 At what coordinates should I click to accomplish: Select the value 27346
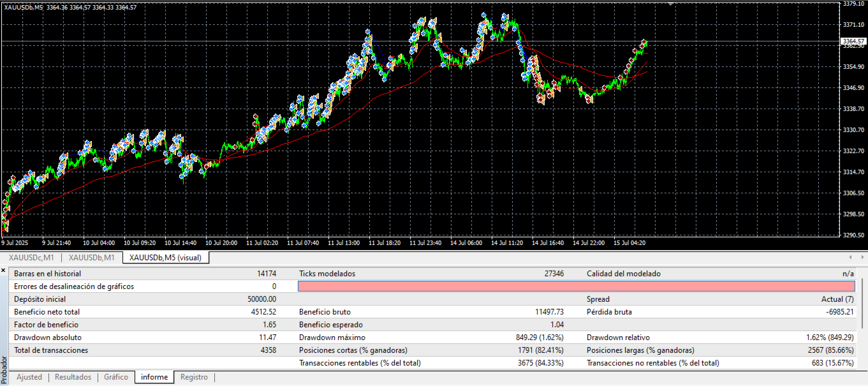[553, 274]
